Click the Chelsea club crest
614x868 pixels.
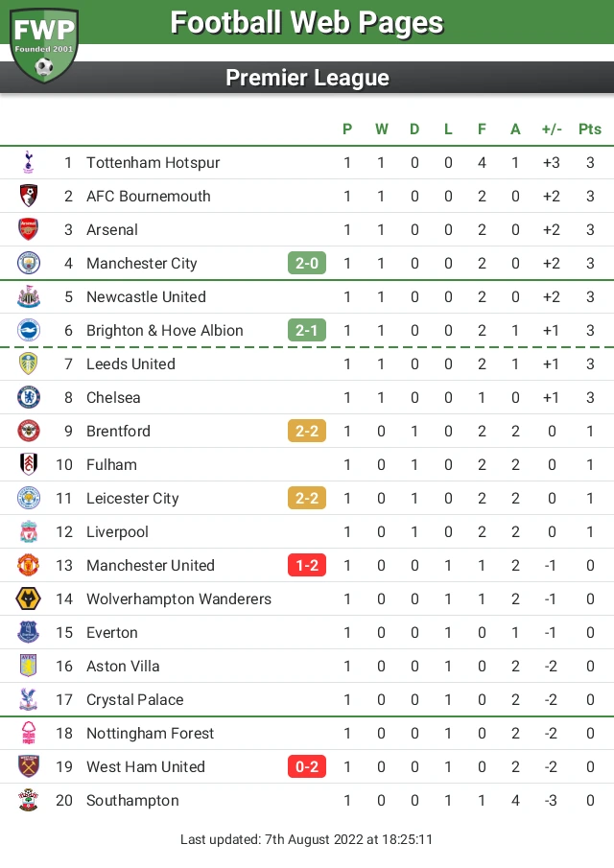pyautogui.click(x=29, y=397)
